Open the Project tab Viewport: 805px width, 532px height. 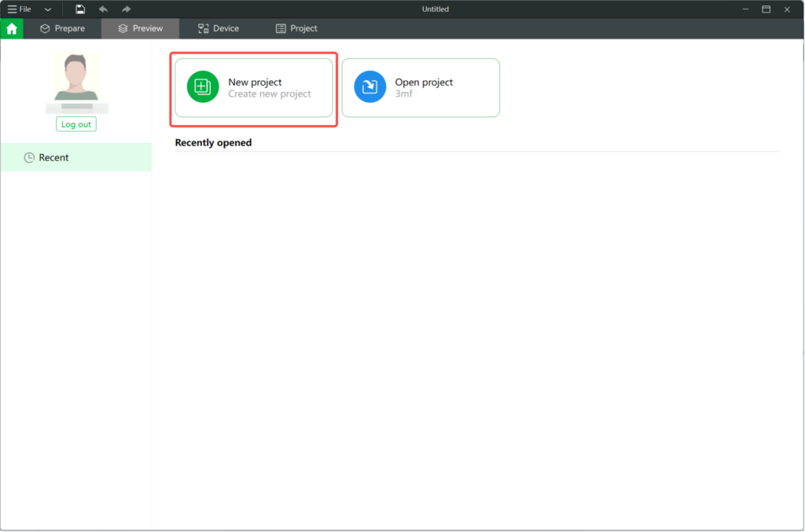click(x=296, y=28)
